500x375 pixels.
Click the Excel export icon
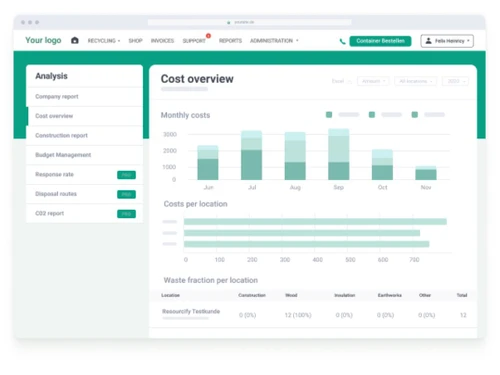coord(349,81)
